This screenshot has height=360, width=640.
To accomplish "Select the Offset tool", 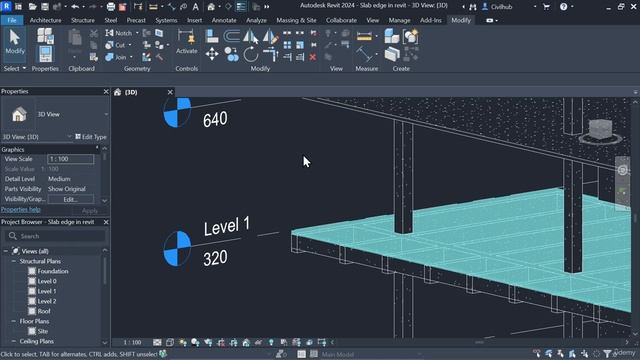I will click(231, 36).
